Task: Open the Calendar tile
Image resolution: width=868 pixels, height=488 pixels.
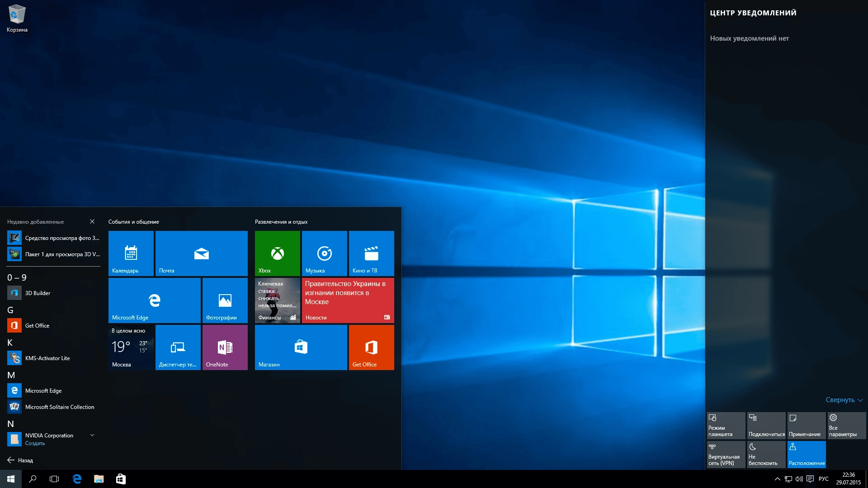Action: [131, 253]
